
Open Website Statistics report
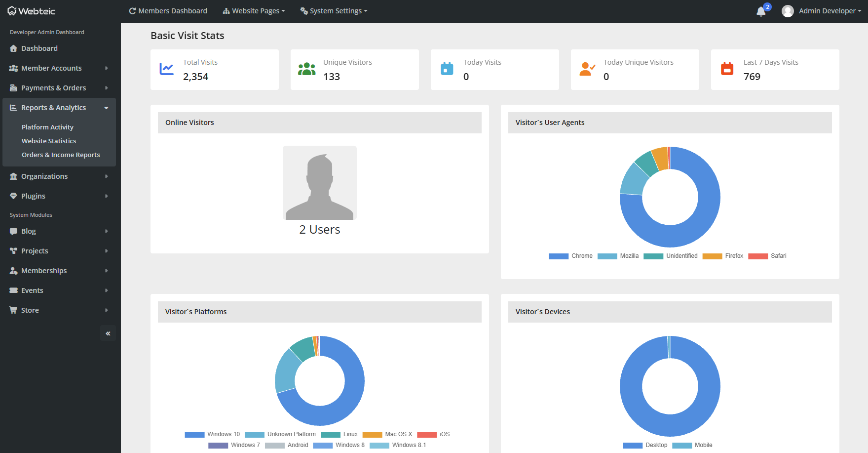[x=49, y=141]
